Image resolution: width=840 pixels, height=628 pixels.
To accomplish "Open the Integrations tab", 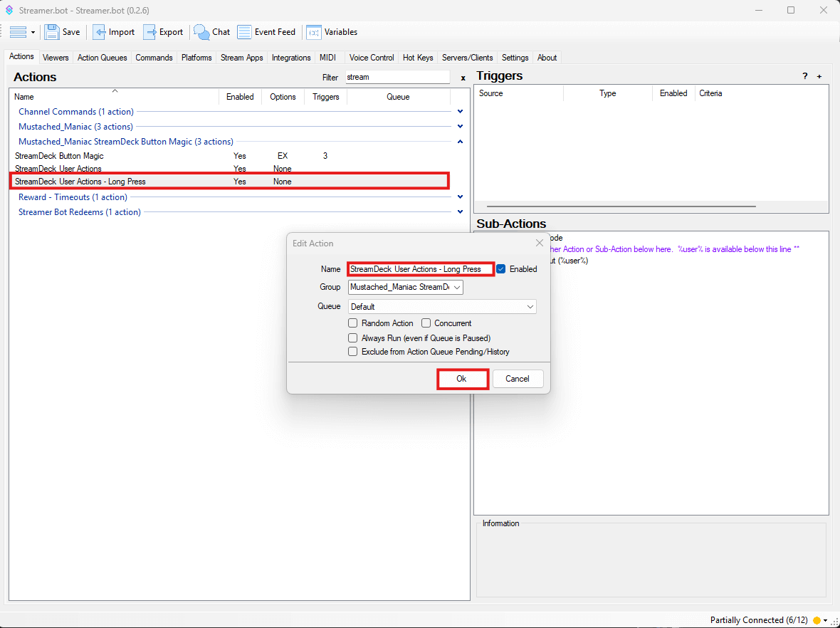I will (291, 58).
